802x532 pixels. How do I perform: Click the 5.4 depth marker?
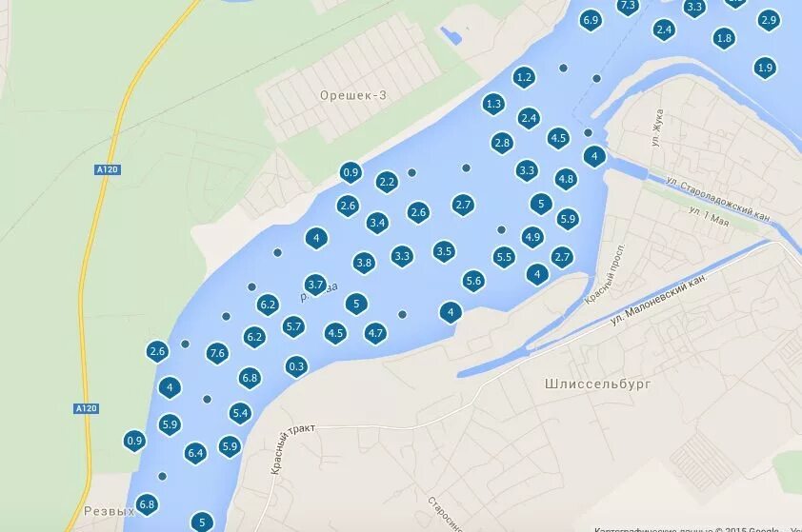click(x=240, y=413)
